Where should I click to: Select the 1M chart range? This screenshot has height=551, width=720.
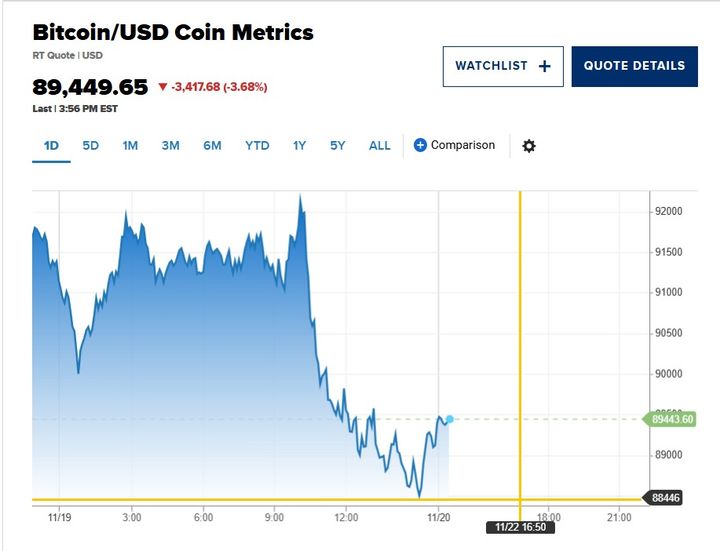(130, 146)
